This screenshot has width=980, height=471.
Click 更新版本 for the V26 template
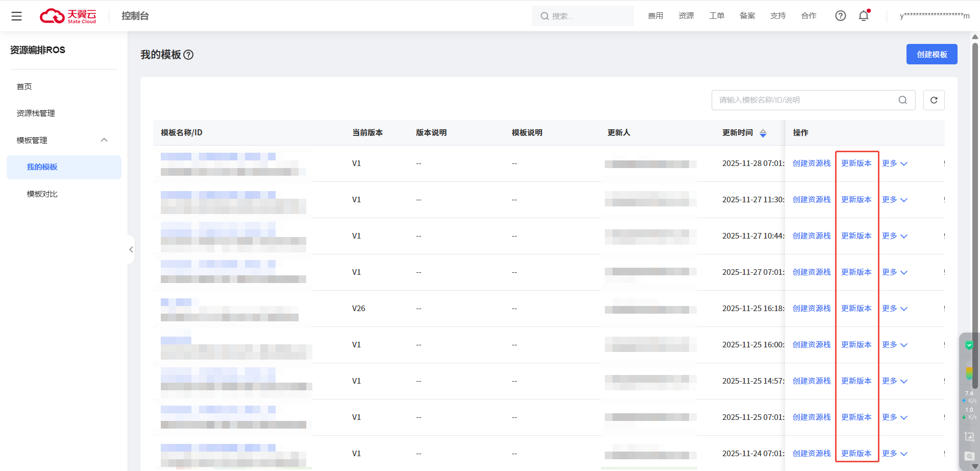[x=856, y=309]
